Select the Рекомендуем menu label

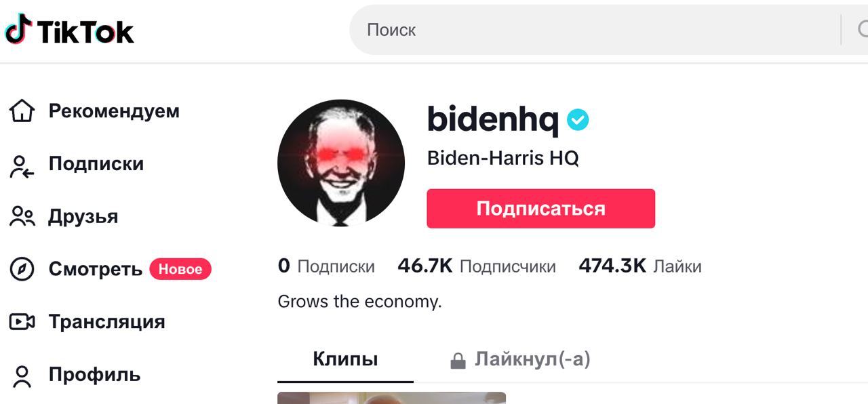point(114,111)
